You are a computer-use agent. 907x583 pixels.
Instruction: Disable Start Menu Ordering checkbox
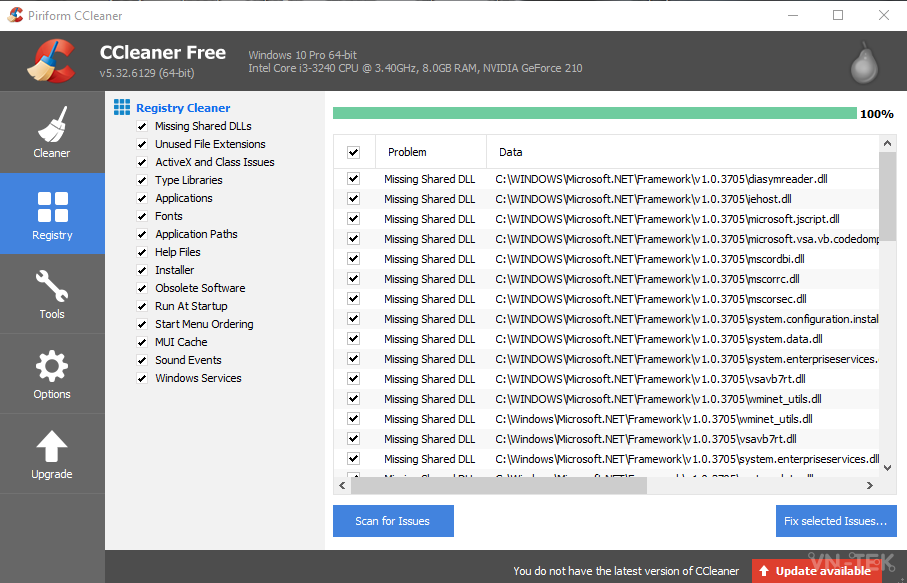[142, 324]
